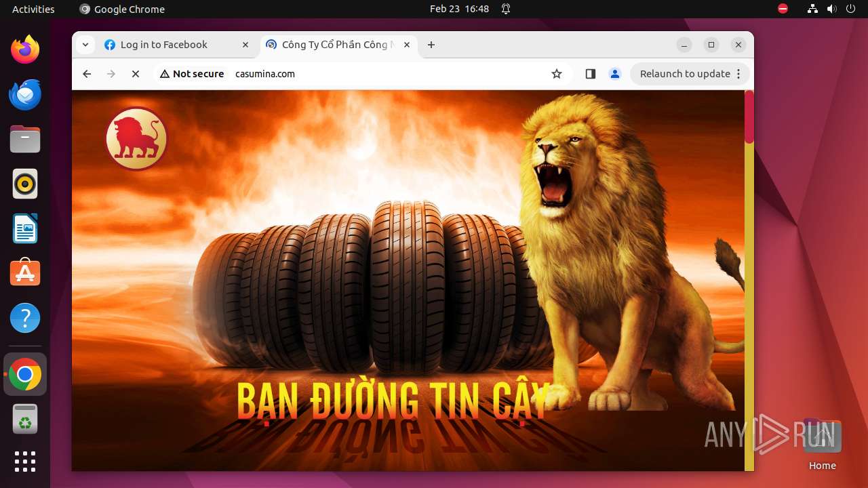The image size is (868, 488).
Task: Click the notification bell icon in top bar
Action: pyautogui.click(x=506, y=9)
